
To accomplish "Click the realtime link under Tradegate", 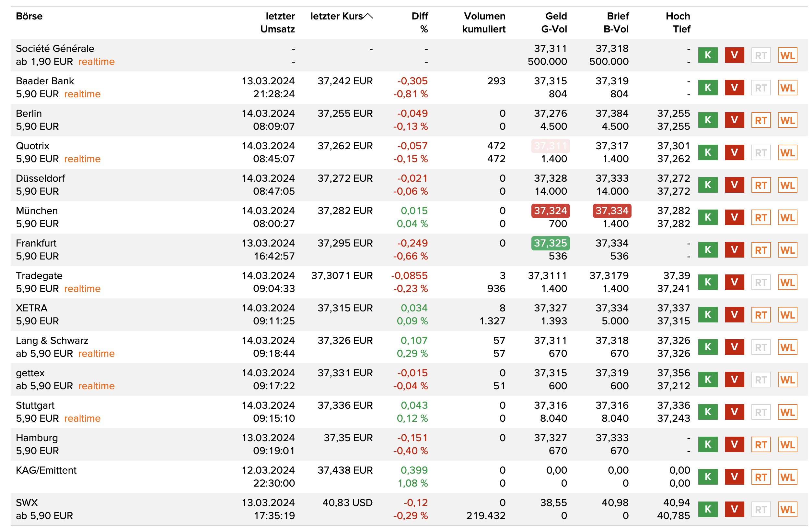I will [x=82, y=289].
